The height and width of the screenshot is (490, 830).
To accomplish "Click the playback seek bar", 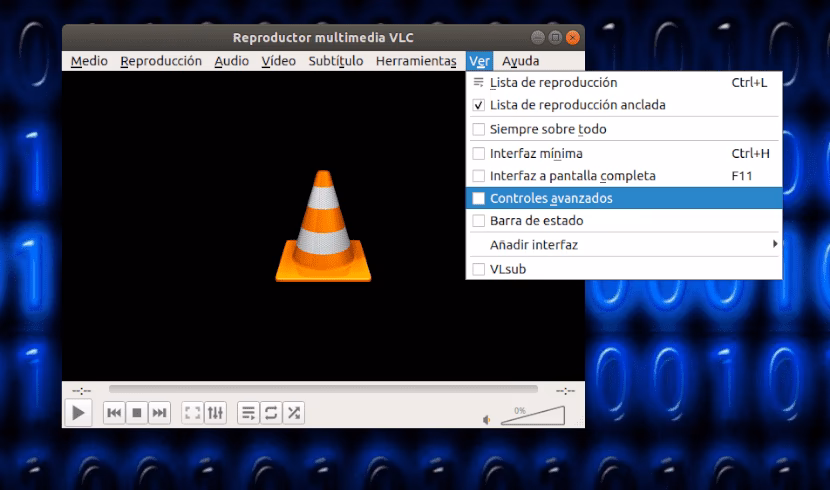I will click(323, 389).
